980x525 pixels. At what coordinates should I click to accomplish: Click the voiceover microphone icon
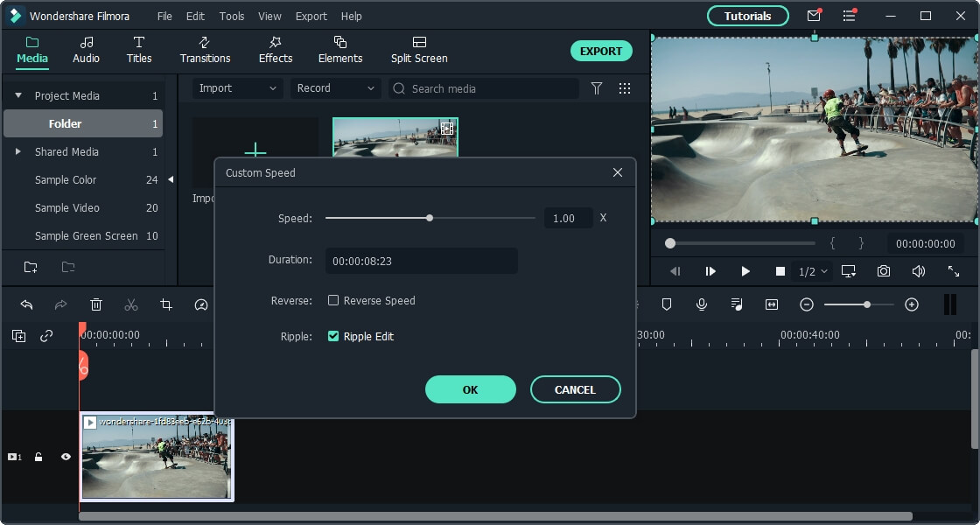click(702, 304)
